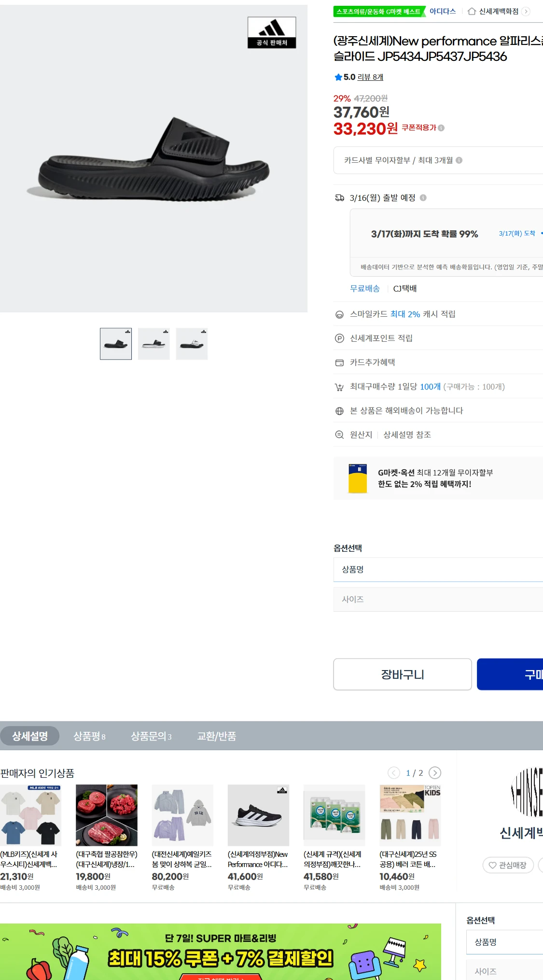The width and height of the screenshot is (543, 980).
Task: Click the blue 구매 button
Action: click(x=510, y=674)
